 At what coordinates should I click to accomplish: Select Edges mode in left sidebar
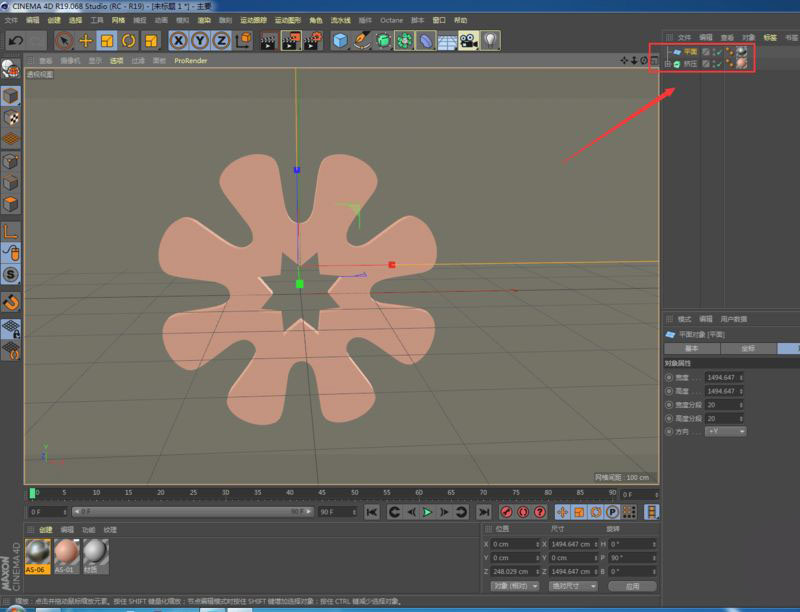click(11, 183)
